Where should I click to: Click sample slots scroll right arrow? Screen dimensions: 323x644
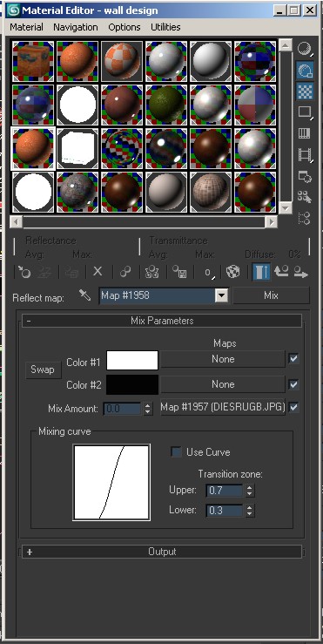pos(271,222)
